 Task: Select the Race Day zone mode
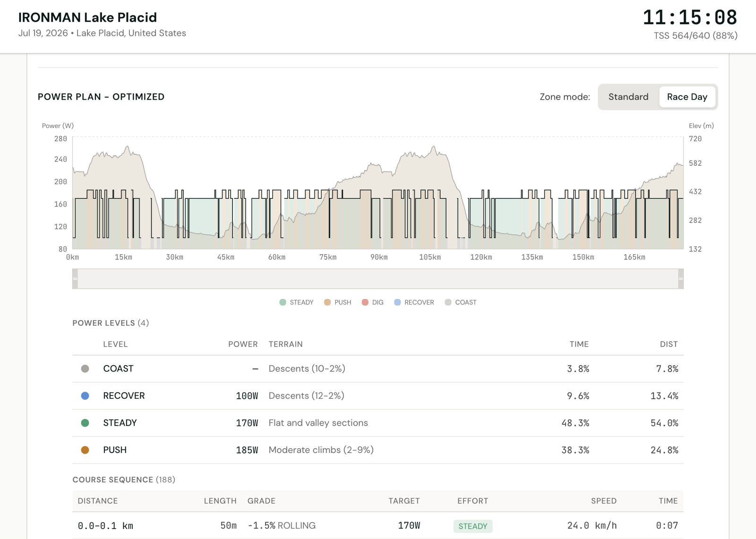click(687, 97)
